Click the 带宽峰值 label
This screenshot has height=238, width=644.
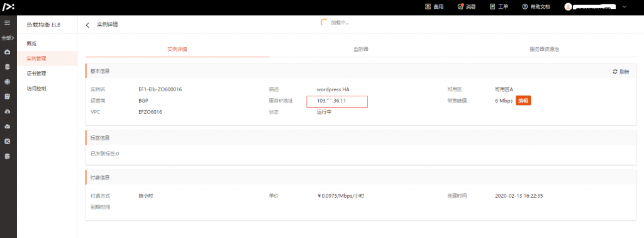point(457,101)
